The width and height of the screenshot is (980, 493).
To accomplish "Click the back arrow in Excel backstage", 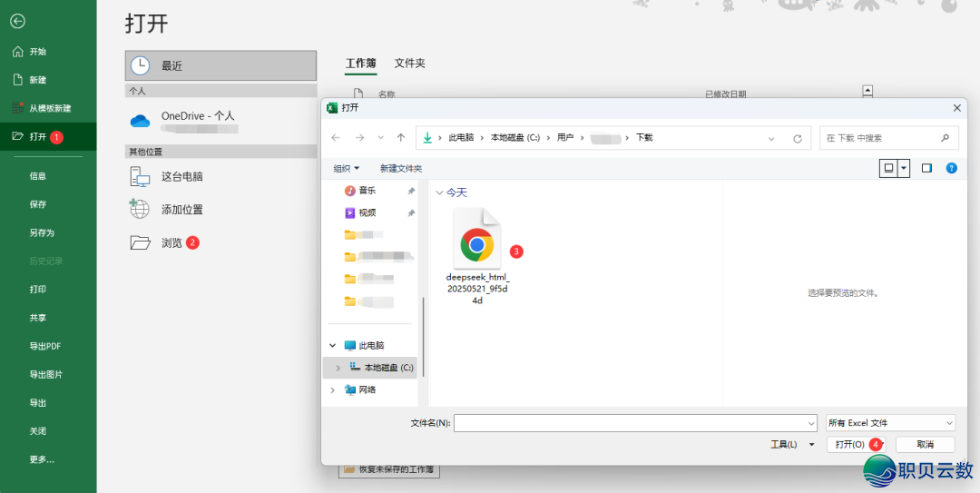I will pos(17,21).
